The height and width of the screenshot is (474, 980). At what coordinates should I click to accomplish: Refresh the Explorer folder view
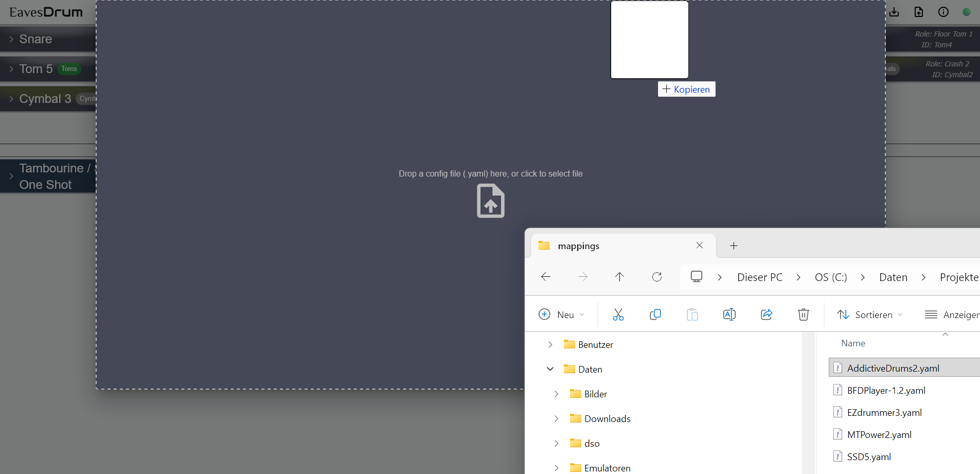(x=656, y=277)
